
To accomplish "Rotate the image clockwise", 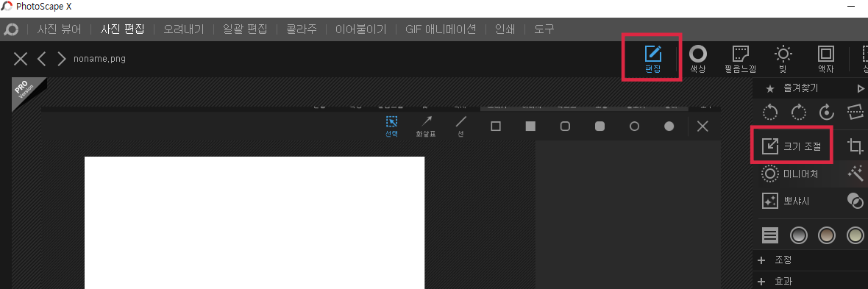I will tap(798, 113).
